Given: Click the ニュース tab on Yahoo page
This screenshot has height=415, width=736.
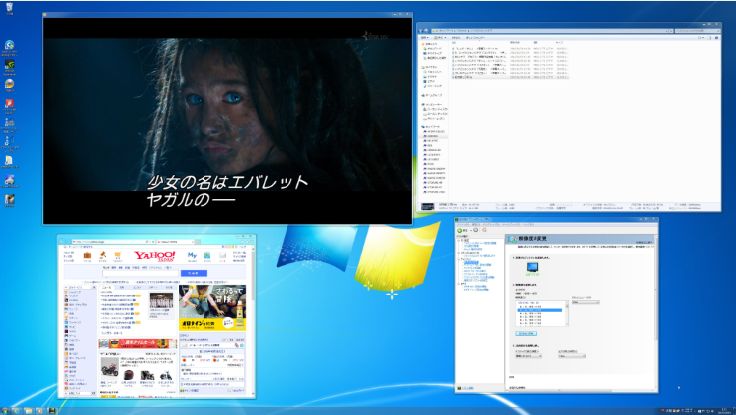Looking at the screenshot, I should pos(106,287).
